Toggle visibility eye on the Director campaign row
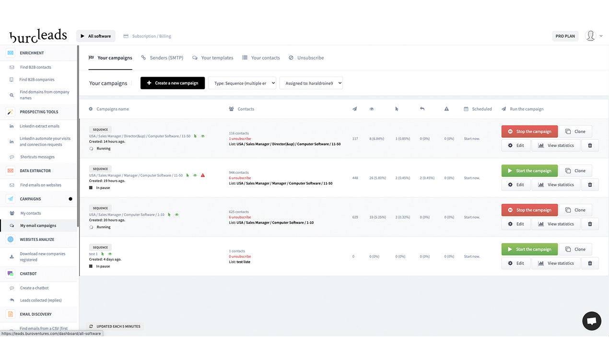 203,136
